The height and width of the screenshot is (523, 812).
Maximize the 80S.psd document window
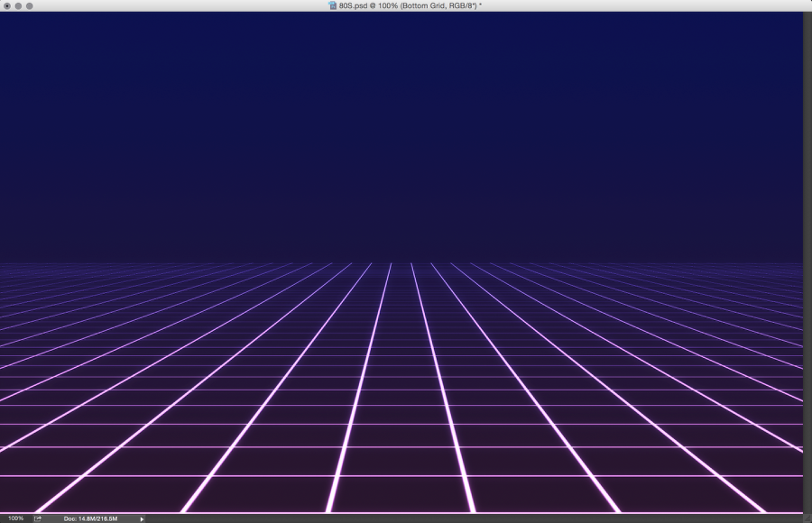[30, 6]
